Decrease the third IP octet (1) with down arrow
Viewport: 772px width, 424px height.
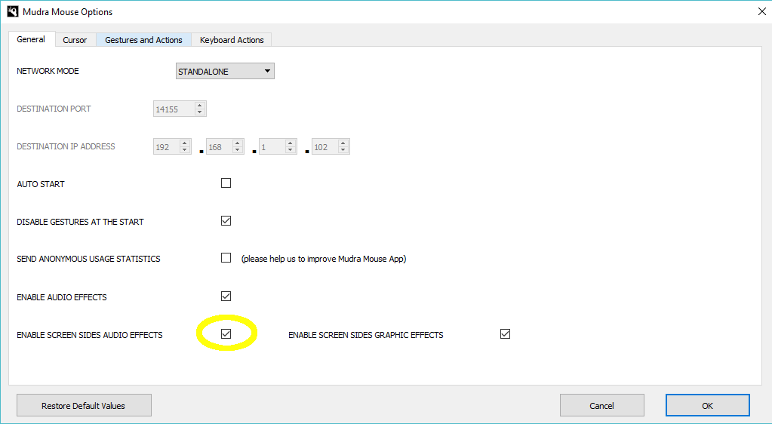click(x=290, y=150)
